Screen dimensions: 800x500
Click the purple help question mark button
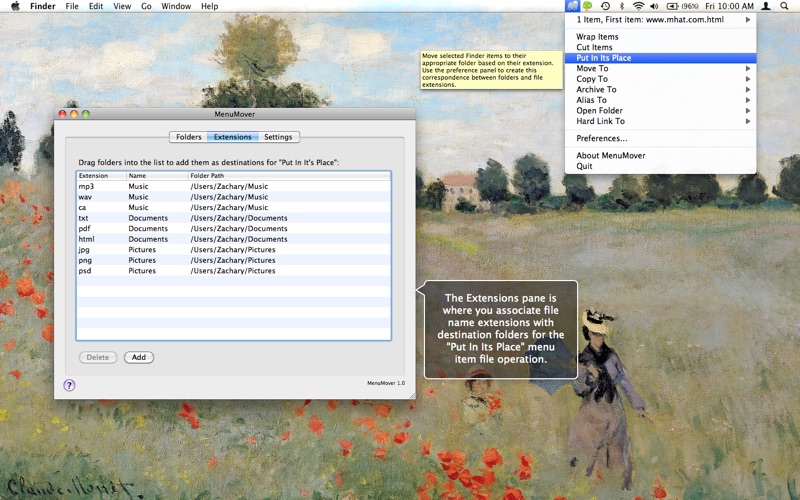[69, 385]
